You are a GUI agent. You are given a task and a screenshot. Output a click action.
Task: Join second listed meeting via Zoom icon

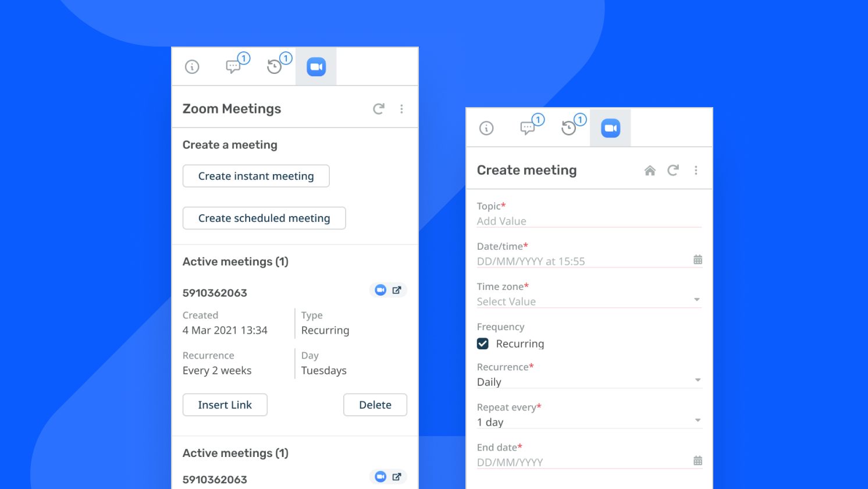click(380, 477)
